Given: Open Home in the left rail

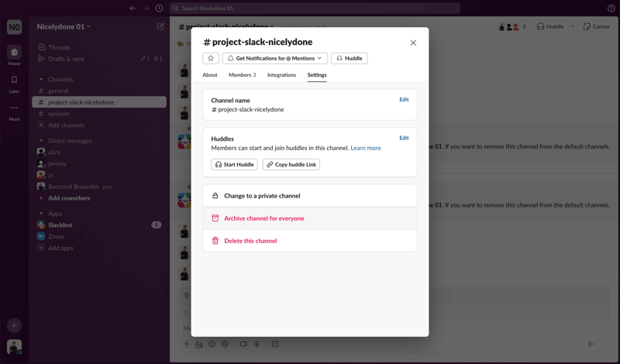Looking at the screenshot, I should coord(14,55).
